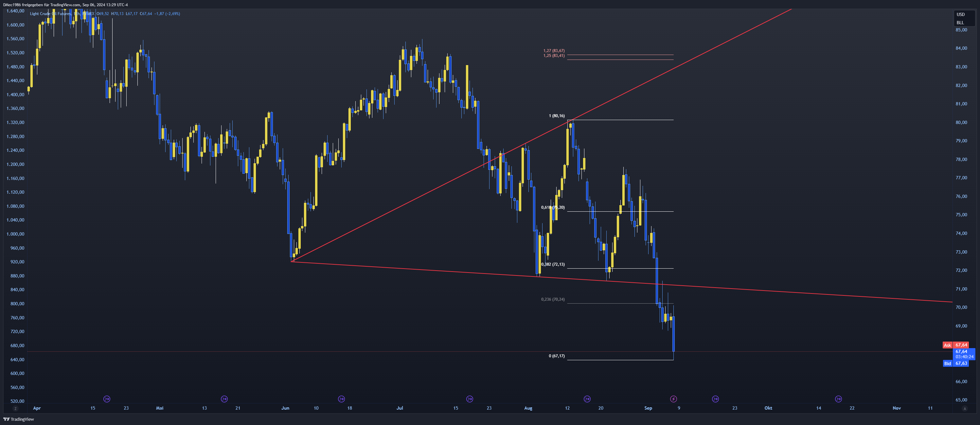Click the rollover event icon in June

pyautogui.click(x=341, y=399)
